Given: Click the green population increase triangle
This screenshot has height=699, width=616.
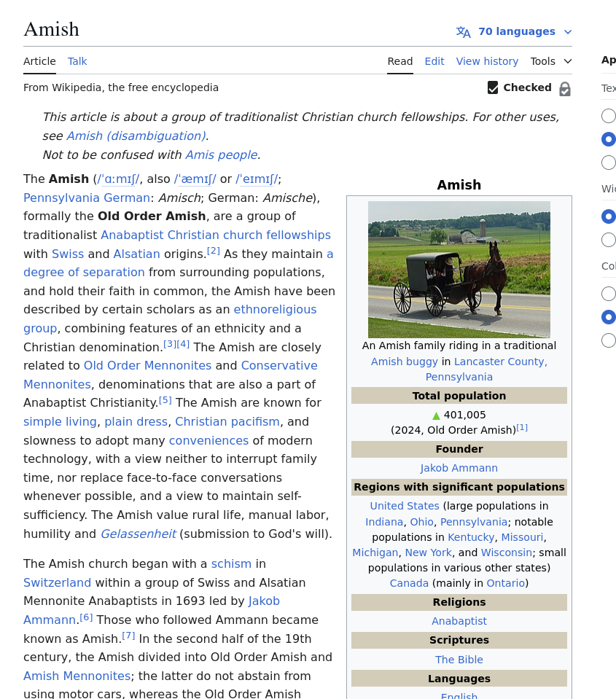Looking at the screenshot, I should click(437, 415).
